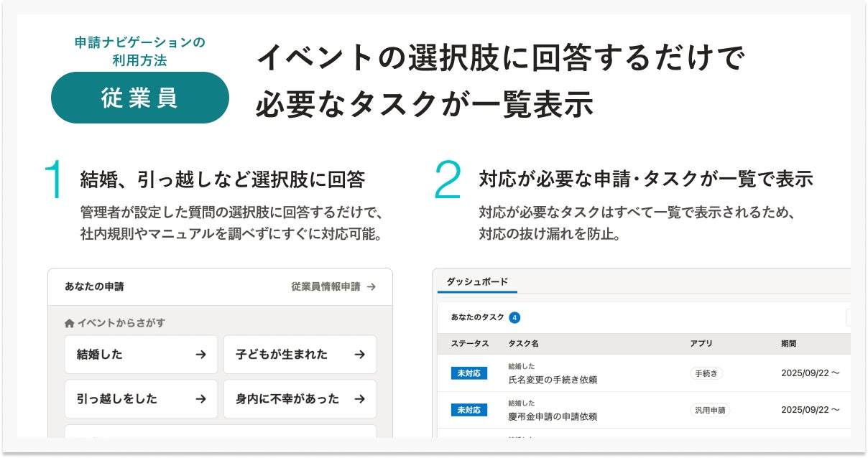This screenshot has width=868, height=458.
Task: Select the 引っ越しをした event button
Action: click(141, 399)
